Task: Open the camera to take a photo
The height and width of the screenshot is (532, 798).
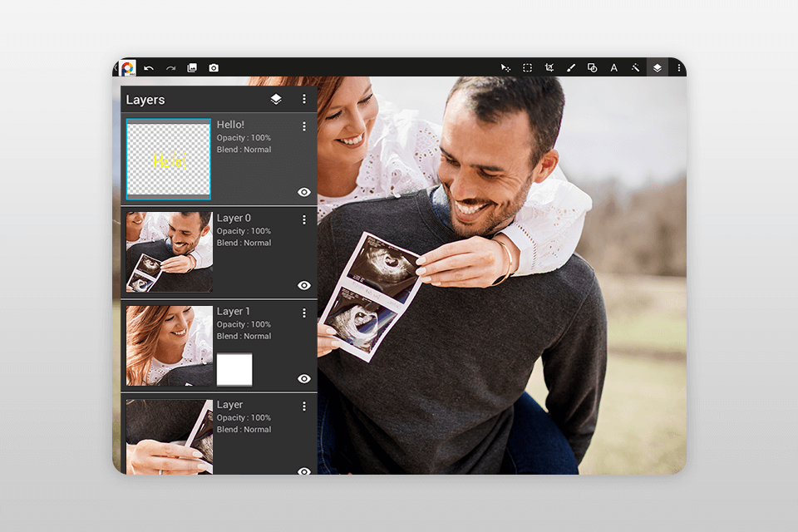Action: 214,67
